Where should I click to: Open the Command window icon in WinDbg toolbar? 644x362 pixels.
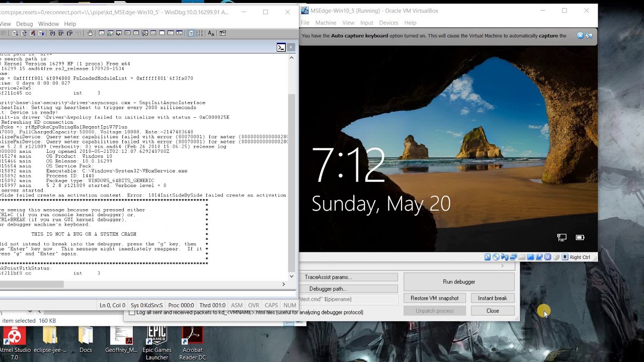point(102,33)
